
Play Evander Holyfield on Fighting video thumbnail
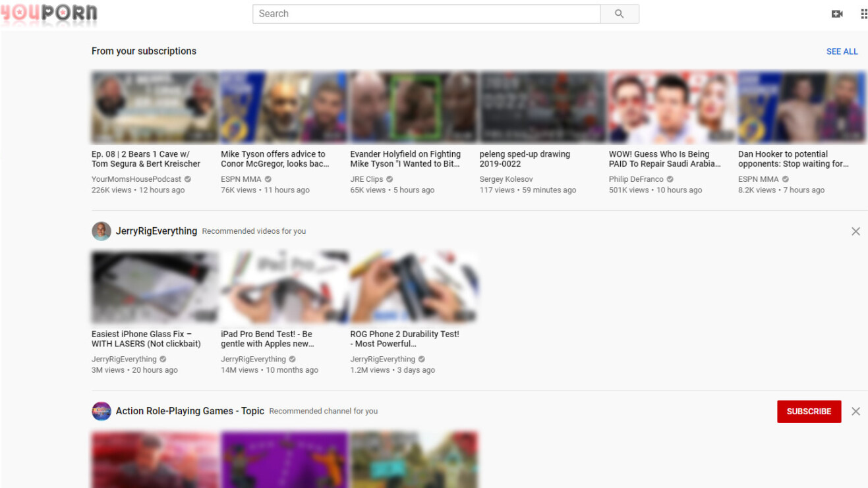coord(413,107)
